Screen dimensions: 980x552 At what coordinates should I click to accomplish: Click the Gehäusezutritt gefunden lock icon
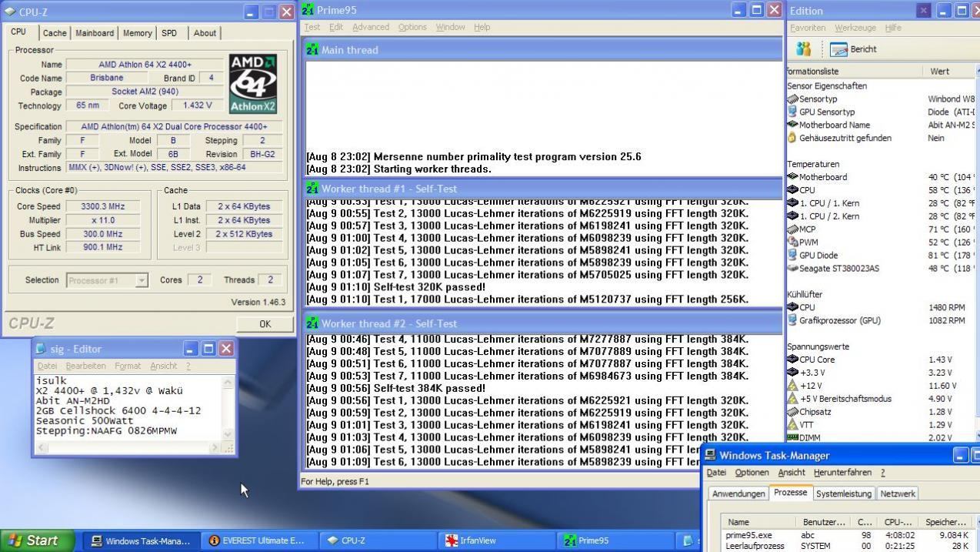click(792, 138)
